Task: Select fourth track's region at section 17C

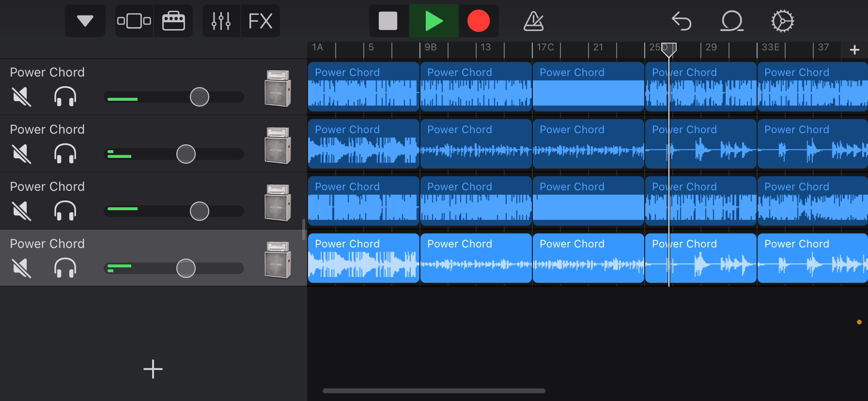Action: (589, 258)
